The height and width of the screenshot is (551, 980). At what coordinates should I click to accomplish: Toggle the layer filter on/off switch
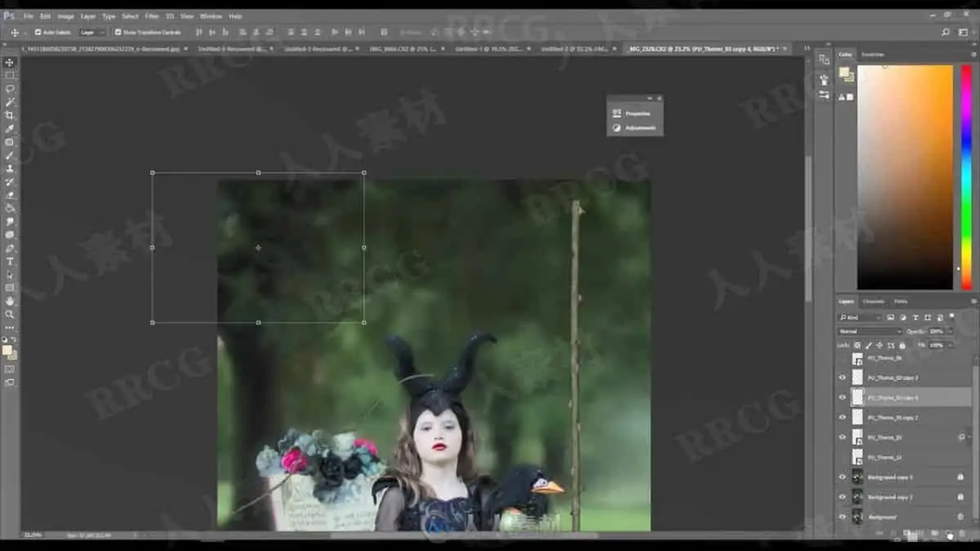tap(952, 317)
